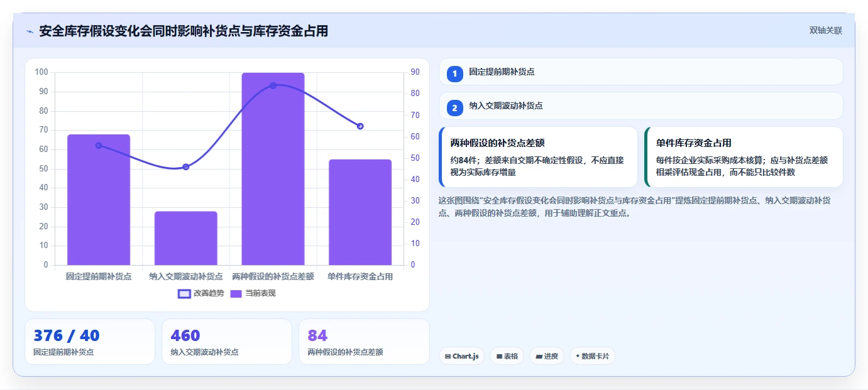868x390 pixels.
Task: Click the left axis value 100
Action: (x=41, y=72)
